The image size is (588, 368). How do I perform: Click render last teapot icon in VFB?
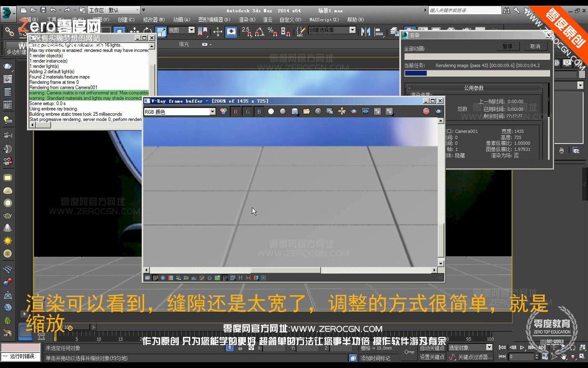tap(438, 111)
